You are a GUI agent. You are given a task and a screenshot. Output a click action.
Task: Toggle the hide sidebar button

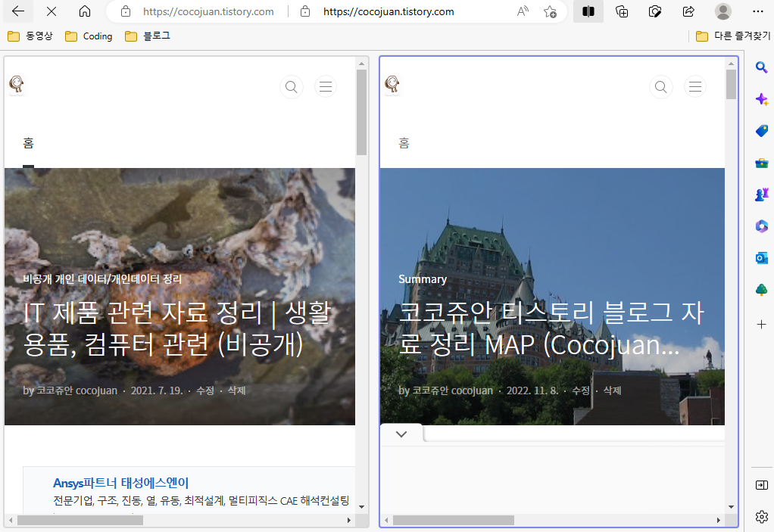point(762,485)
